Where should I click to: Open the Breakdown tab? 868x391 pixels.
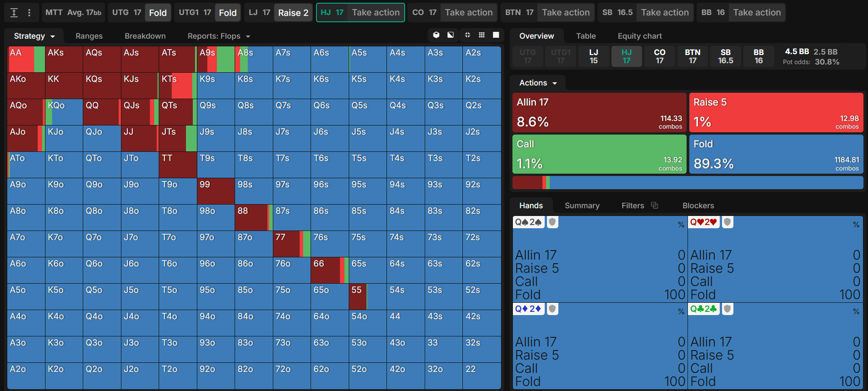click(145, 36)
